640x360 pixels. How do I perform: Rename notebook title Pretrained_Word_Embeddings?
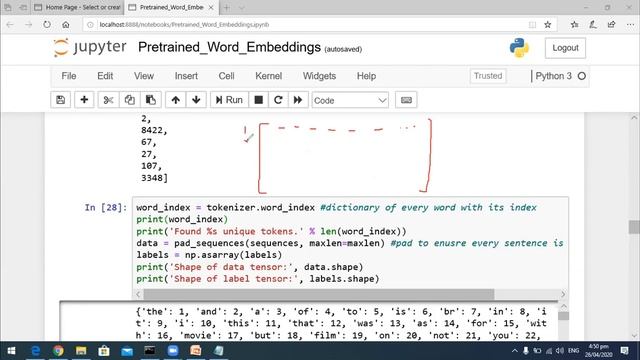tap(229, 47)
